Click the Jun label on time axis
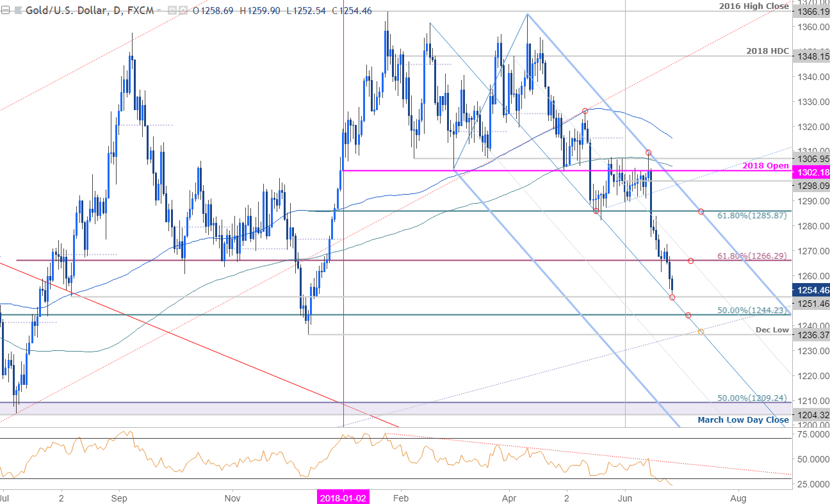 point(625,497)
